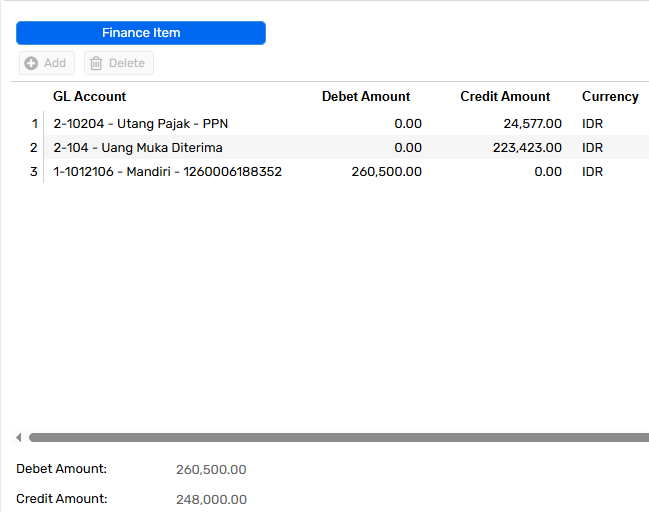Click the IDR currency cell in row 3
This screenshot has width=649, height=512.
click(592, 171)
